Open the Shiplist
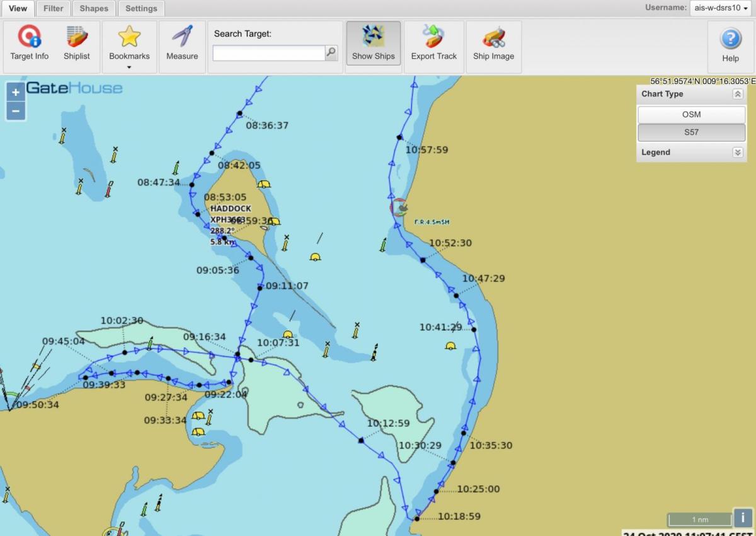756x536 pixels. coord(77,43)
